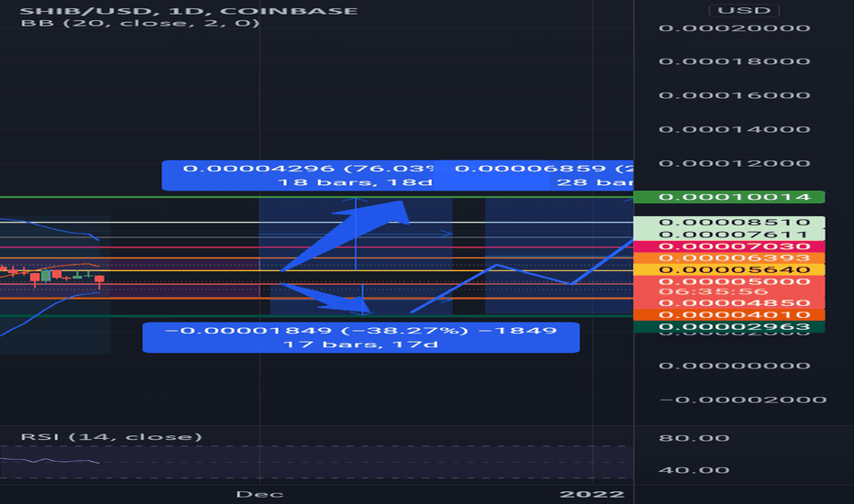The width and height of the screenshot is (854, 504).
Task: Click the 06:35:56 bar countdown timer
Action: (x=713, y=291)
